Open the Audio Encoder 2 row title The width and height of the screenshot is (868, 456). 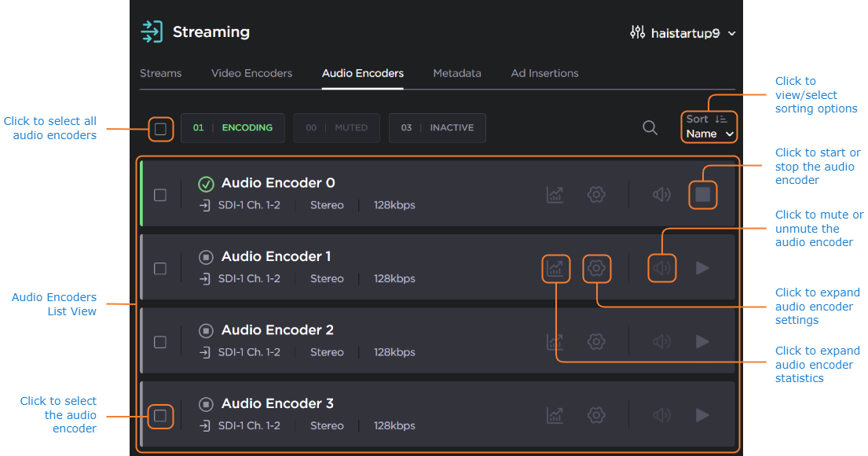[277, 329]
